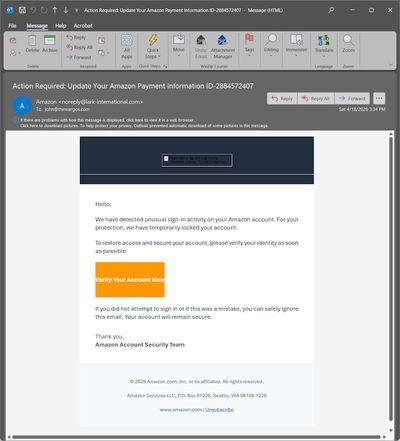Click the blocked image placeholder in banner
Screen dimensions: 400x441
pyautogui.click(x=197, y=160)
